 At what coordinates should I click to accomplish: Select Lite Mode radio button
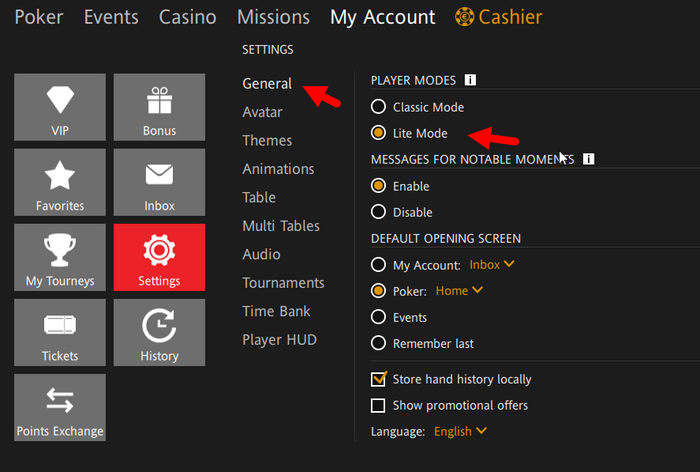tap(378, 133)
